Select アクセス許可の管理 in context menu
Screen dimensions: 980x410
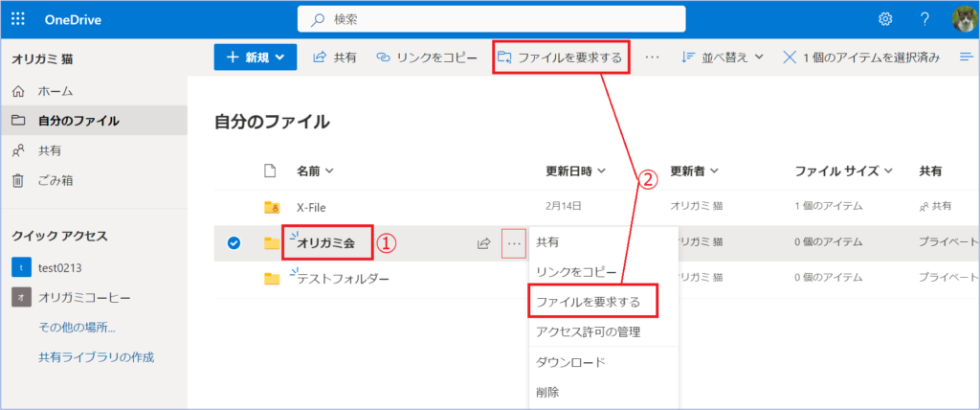point(588,331)
